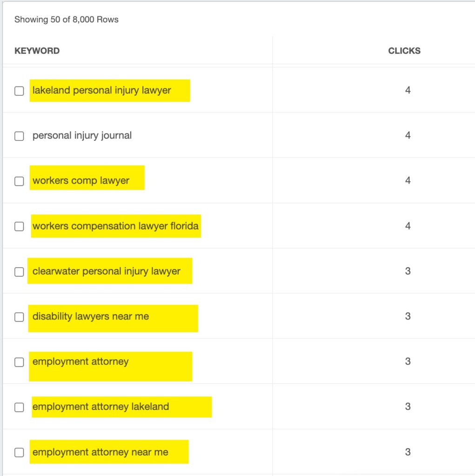Enable checkbox for workers compensation lawyer florida
This screenshot has width=475, height=476.
pyautogui.click(x=19, y=226)
